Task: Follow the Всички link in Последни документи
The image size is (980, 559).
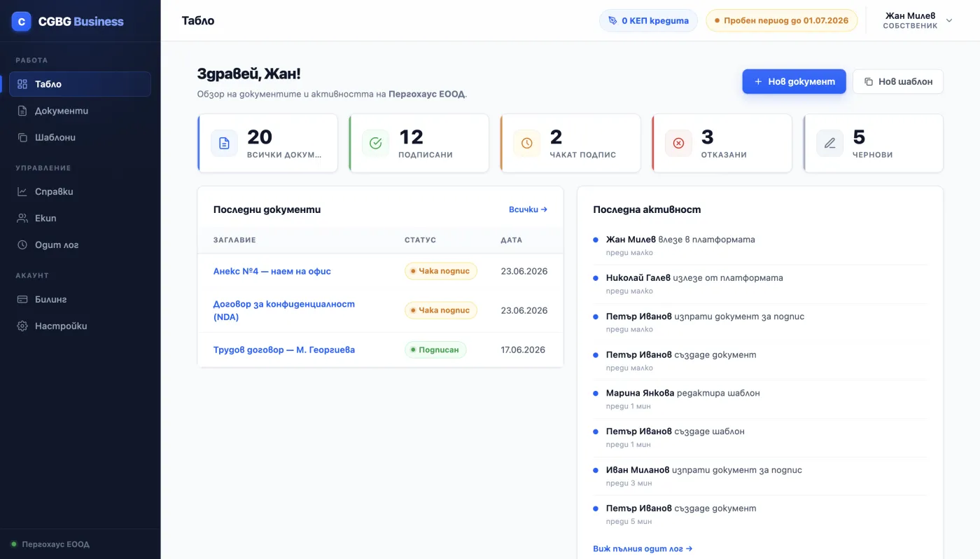Action: 528,209
